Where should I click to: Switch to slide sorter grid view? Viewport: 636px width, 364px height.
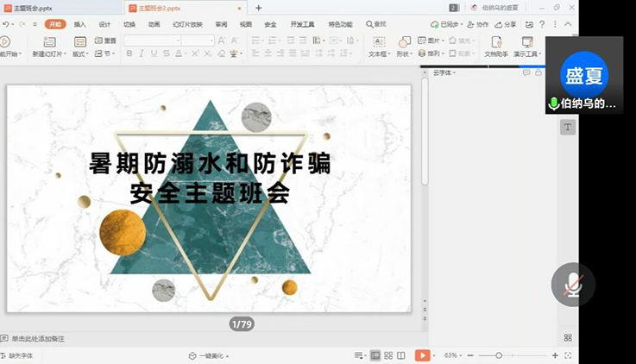coord(388,355)
